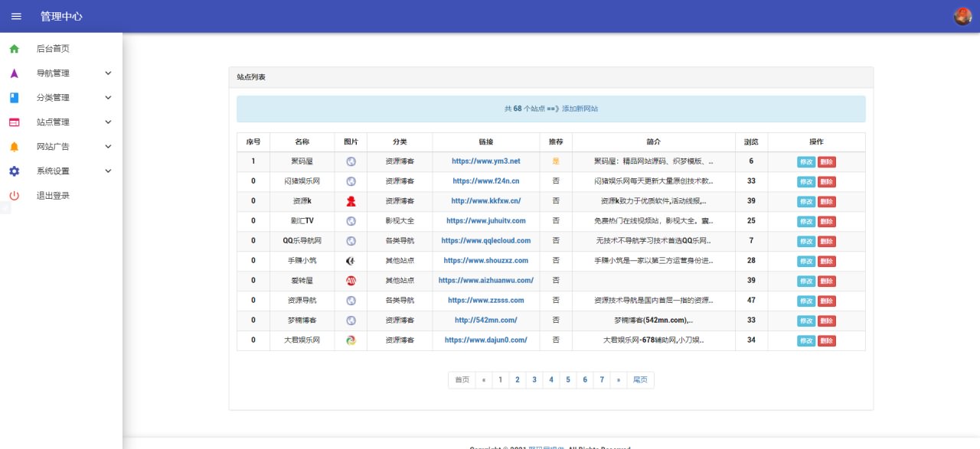Expand the 站点管理 menu chevron
The height and width of the screenshot is (449, 980).
coord(108,122)
